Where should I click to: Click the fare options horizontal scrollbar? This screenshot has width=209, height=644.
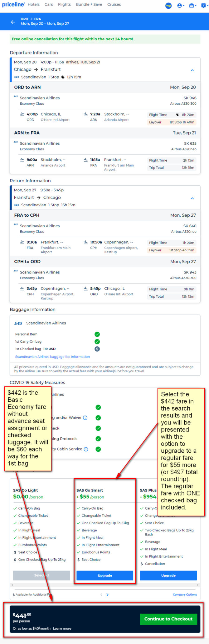pyautogui.click(x=105, y=585)
